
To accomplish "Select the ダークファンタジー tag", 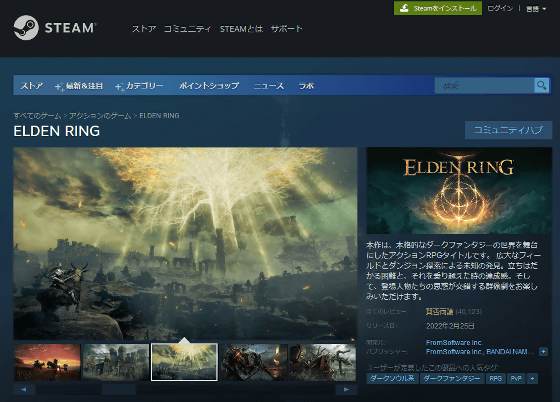I will click(452, 378).
